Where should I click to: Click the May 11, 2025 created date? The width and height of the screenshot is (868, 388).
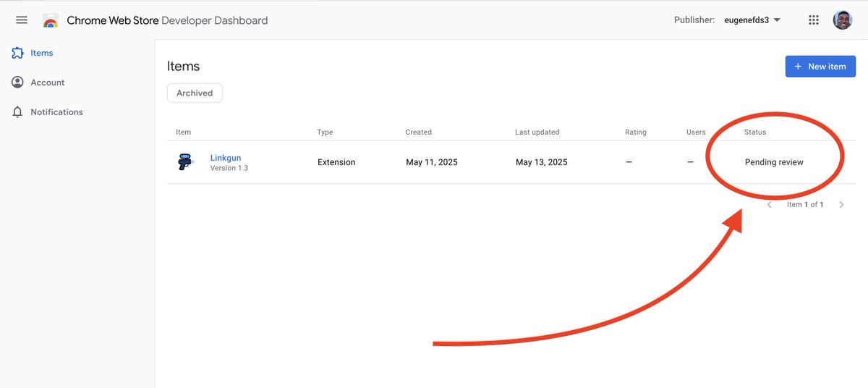[432, 162]
